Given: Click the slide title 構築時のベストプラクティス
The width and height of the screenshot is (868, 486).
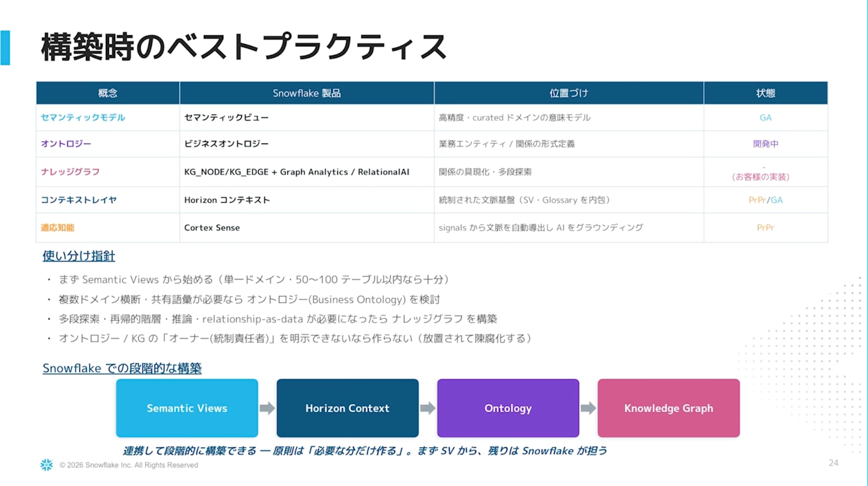Looking at the screenshot, I should tap(243, 47).
